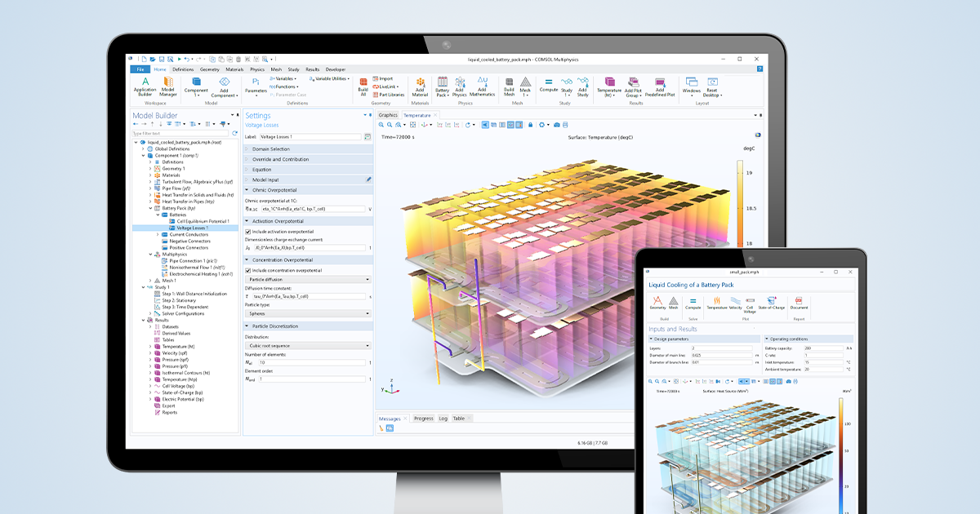Open Parameters in the Definitions group
980x514 pixels.
(256, 86)
